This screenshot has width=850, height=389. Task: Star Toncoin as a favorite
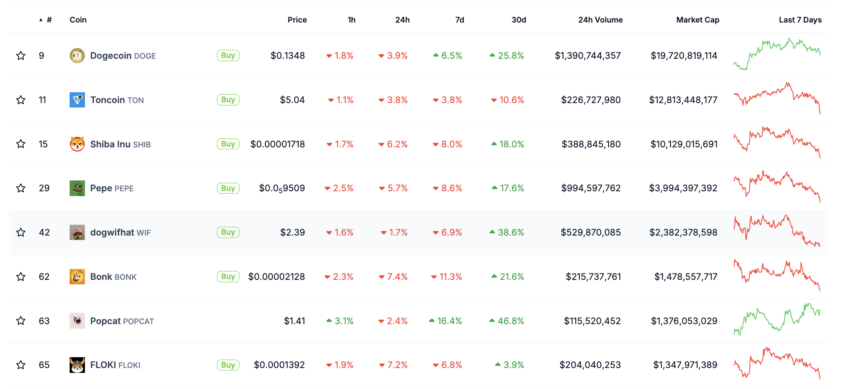(x=21, y=100)
